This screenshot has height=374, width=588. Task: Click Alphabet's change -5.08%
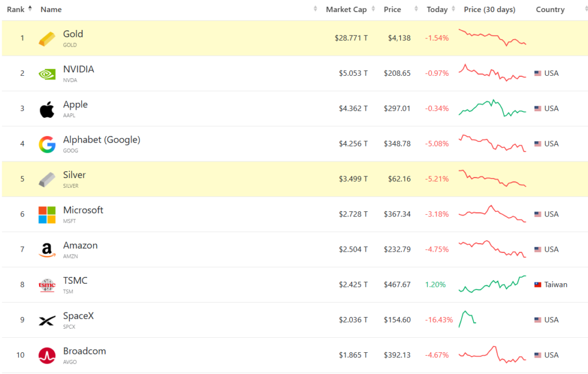[x=437, y=144]
